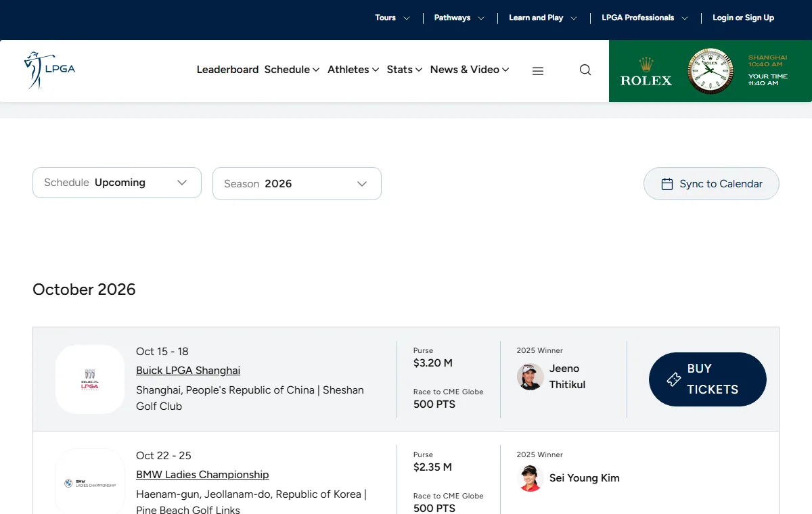Click the Oct 15 - 18 date
The height and width of the screenshot is (514, 812).
[162, 352]
